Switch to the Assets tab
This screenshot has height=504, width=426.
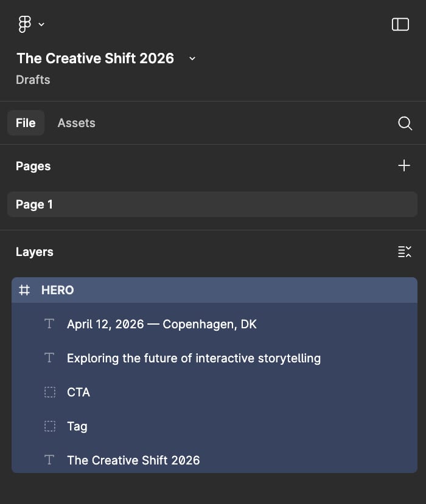pyautogui.click(x=76, y=123)
